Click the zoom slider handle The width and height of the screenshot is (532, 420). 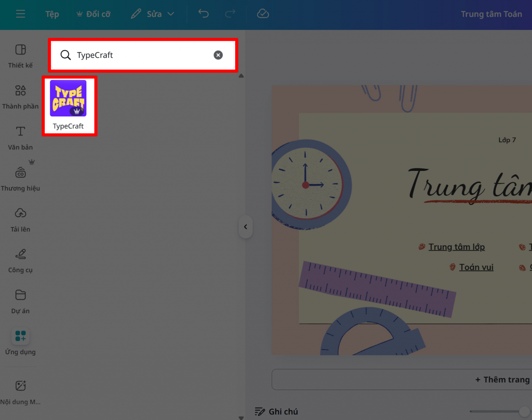point(524,411)
